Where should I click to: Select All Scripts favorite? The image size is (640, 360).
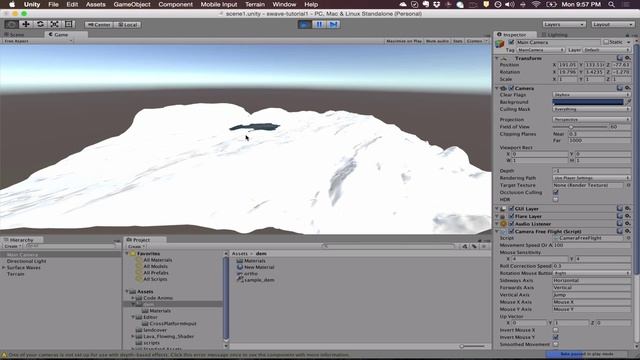pyautogui.click(x=155, y=279)
